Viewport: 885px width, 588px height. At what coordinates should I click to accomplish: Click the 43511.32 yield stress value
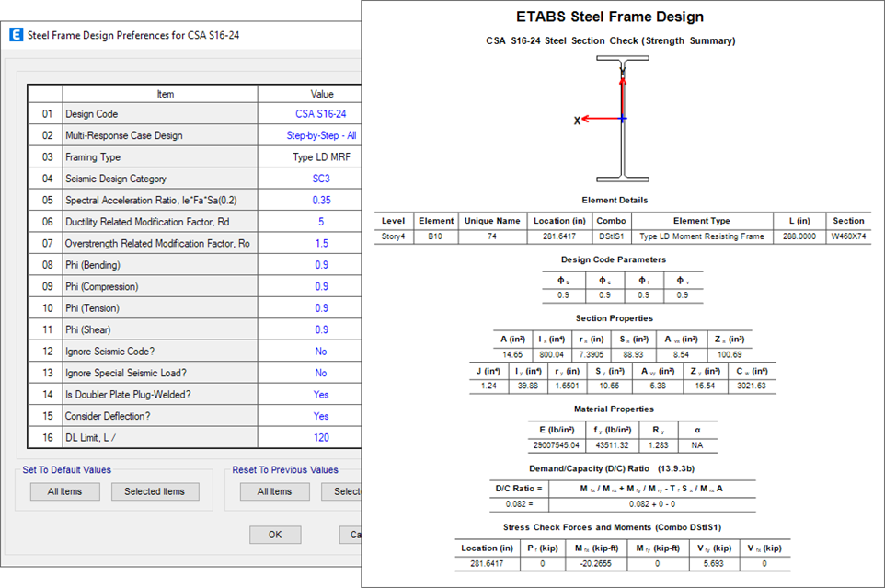[613, 445]
